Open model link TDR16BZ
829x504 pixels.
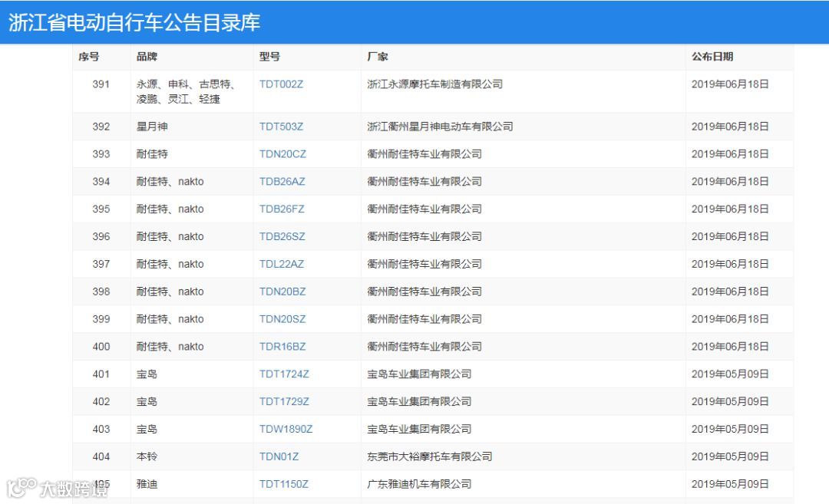(x=282, y=346)
